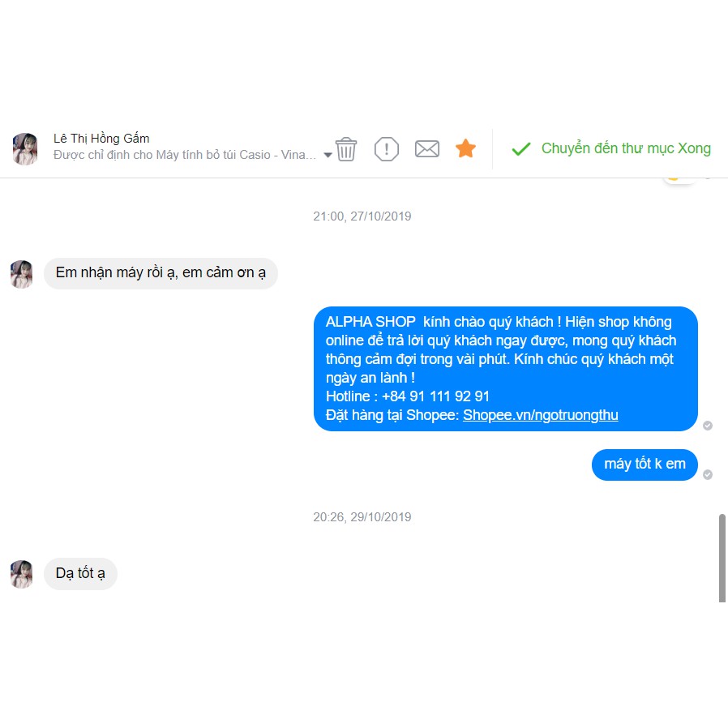Select the 'Em nhận máy rồi ạ' message
This screenshot has width=728, height=728.
161,273
